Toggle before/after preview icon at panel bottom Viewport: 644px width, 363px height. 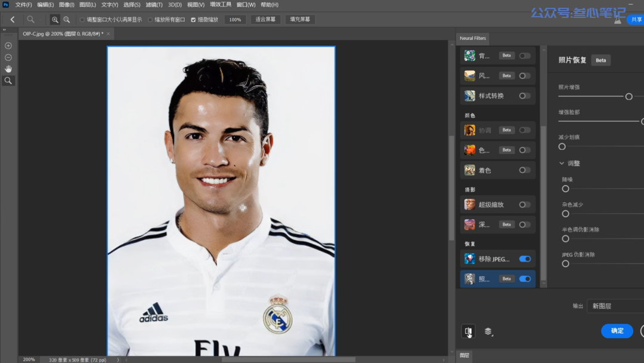tap(469, 331)
